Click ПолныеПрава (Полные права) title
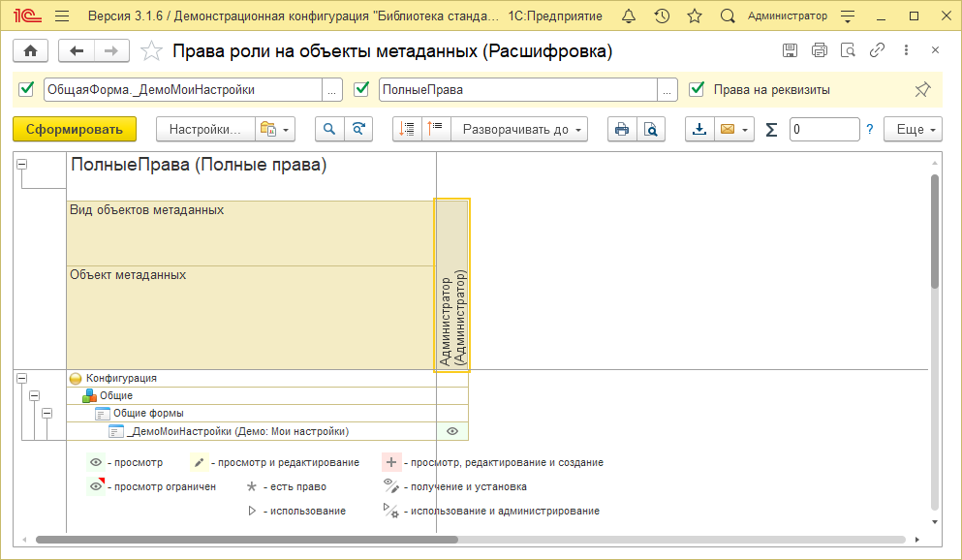Screen dimensions: 962x560 coord(199,165)
